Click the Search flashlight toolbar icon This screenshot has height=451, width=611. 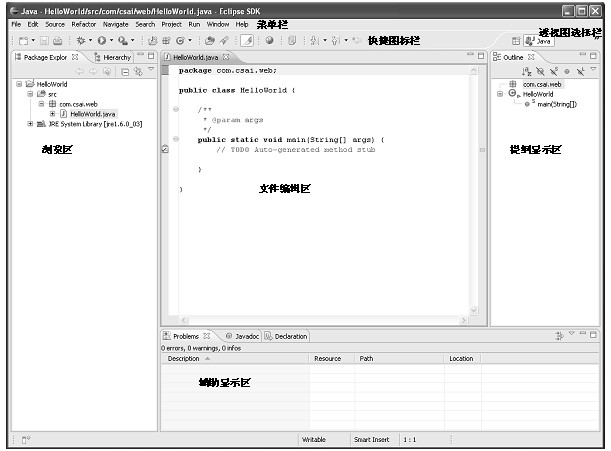point(224,41)
